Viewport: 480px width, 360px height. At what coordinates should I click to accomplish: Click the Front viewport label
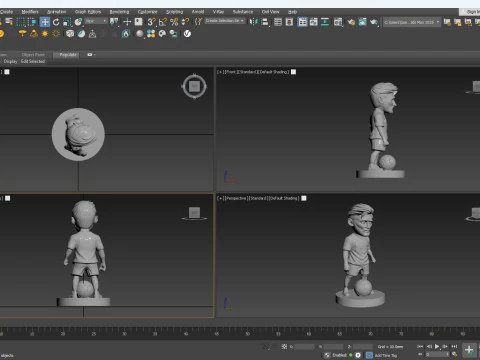(253, 72)
